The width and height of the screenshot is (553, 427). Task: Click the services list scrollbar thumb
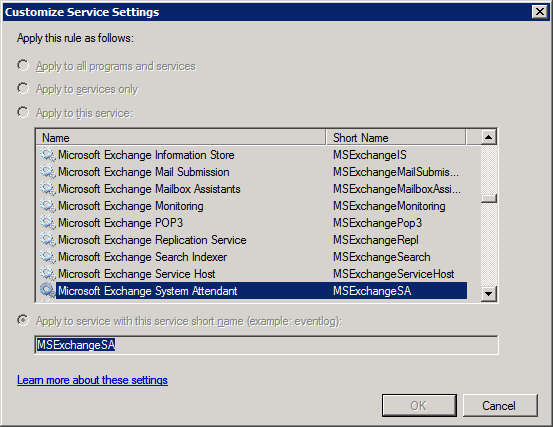[488, 199]
